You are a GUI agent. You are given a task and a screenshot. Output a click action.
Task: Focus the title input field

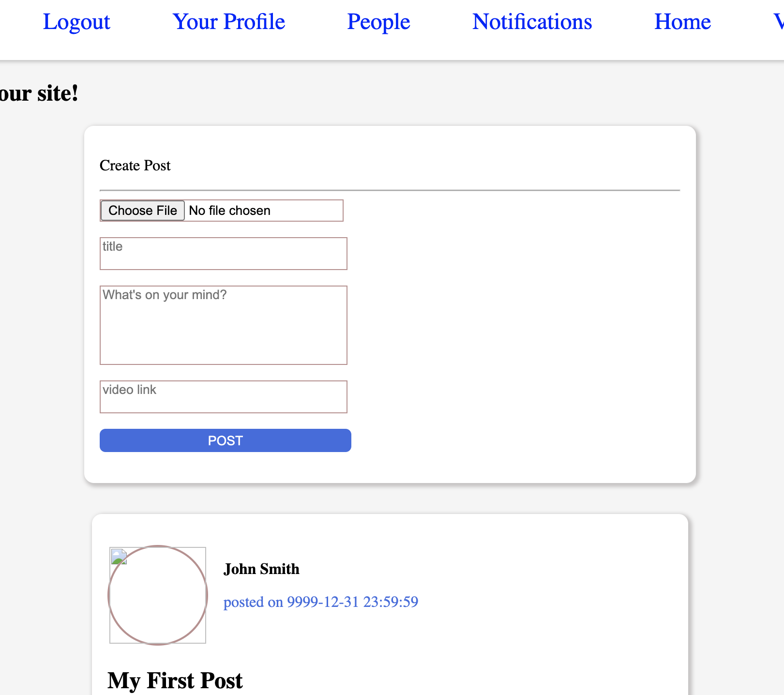coord(223,254)
